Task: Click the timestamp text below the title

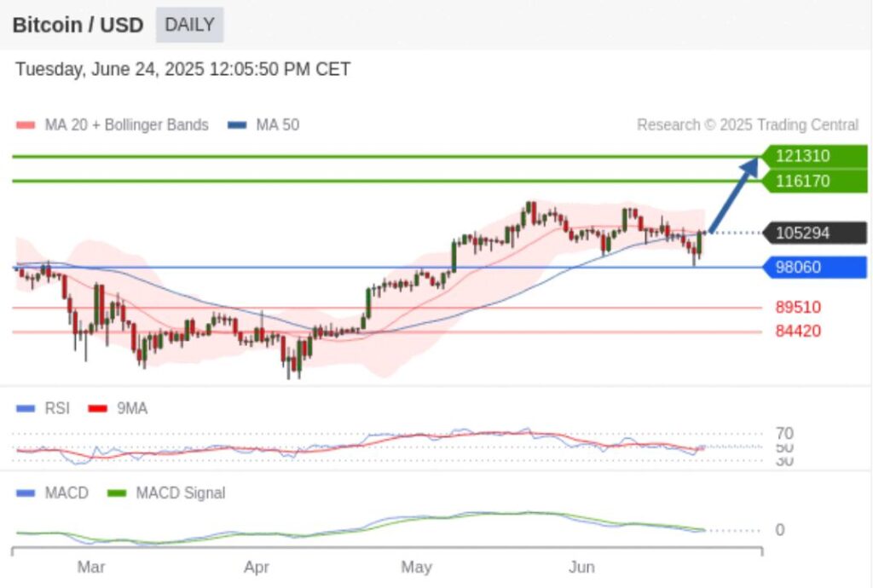Action: [x=182, y=70]
